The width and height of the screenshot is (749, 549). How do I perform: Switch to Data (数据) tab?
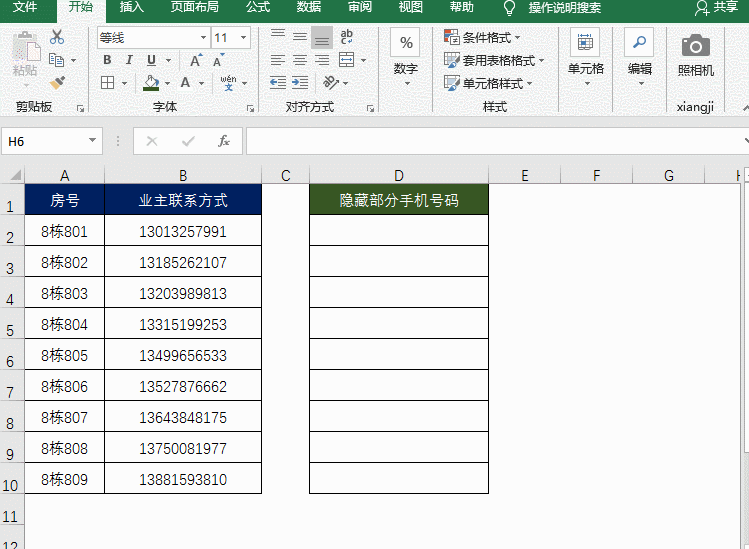click(x=309, y=7)
